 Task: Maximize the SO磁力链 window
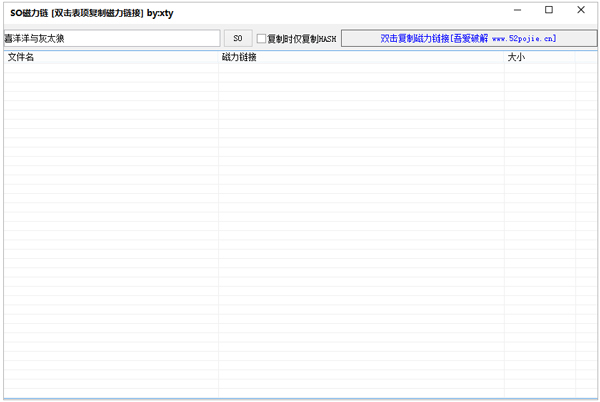point(549,10)
